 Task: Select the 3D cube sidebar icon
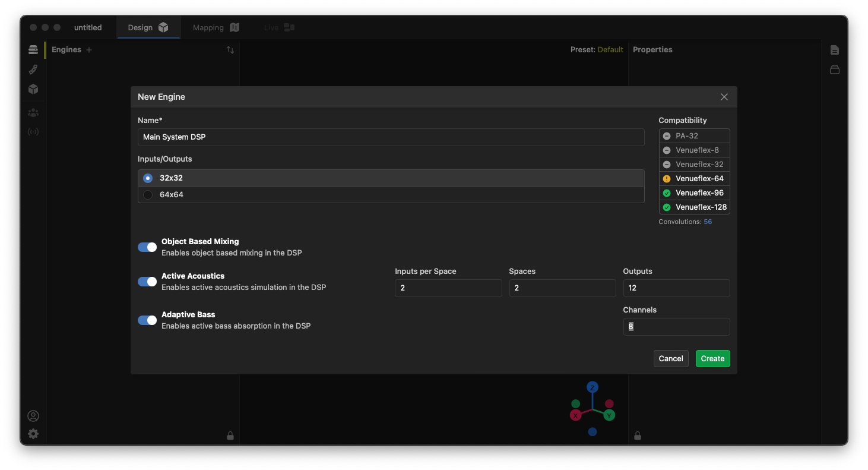coord(33,89)
